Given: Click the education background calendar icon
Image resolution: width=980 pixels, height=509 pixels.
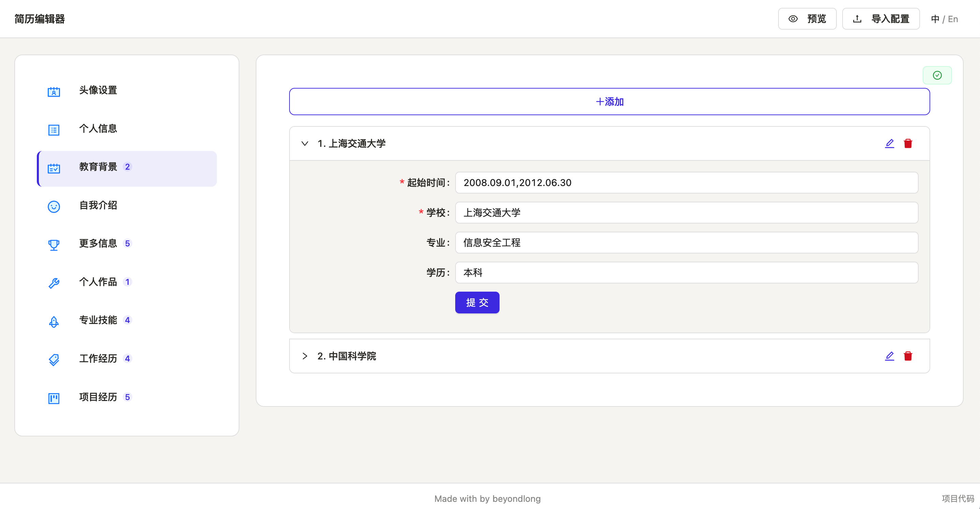Looking at the screenshot, I should pos(54,168).
